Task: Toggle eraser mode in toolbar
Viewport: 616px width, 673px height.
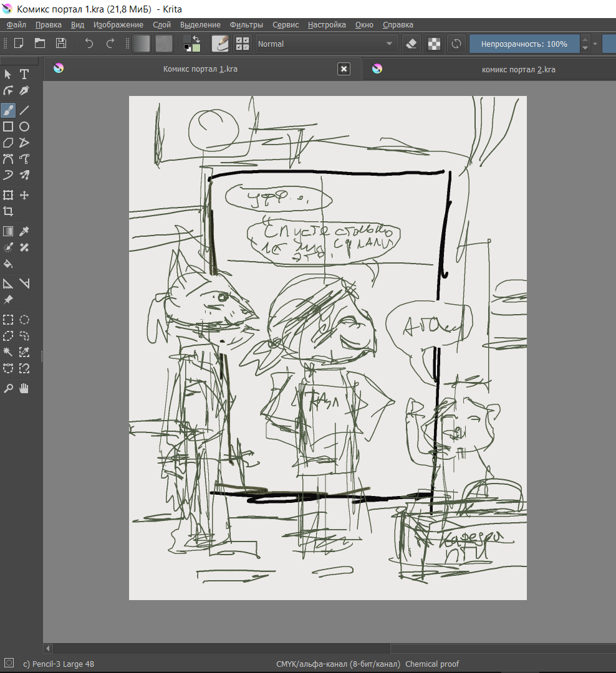Action: [x=411, y=44]
